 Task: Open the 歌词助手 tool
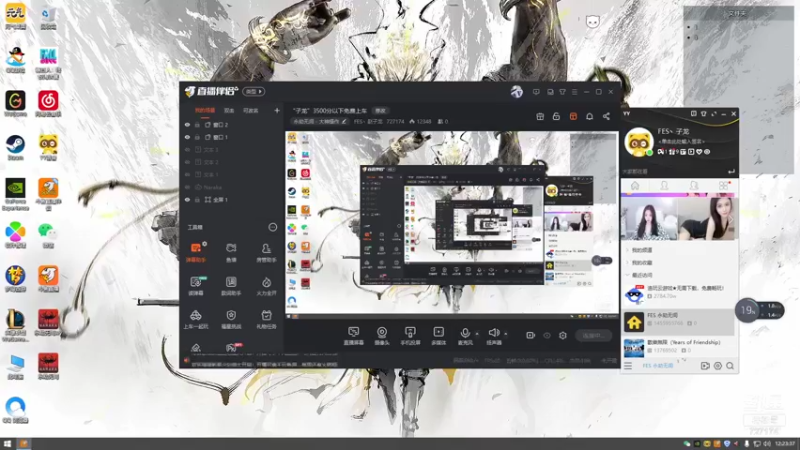(231, 286)
